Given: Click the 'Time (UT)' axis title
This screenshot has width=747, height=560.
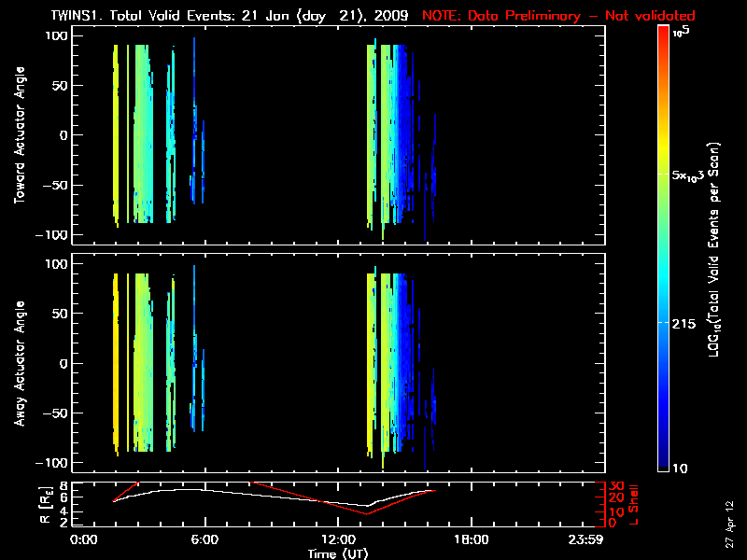Looking at the screenshot, I should coord(341,553).
